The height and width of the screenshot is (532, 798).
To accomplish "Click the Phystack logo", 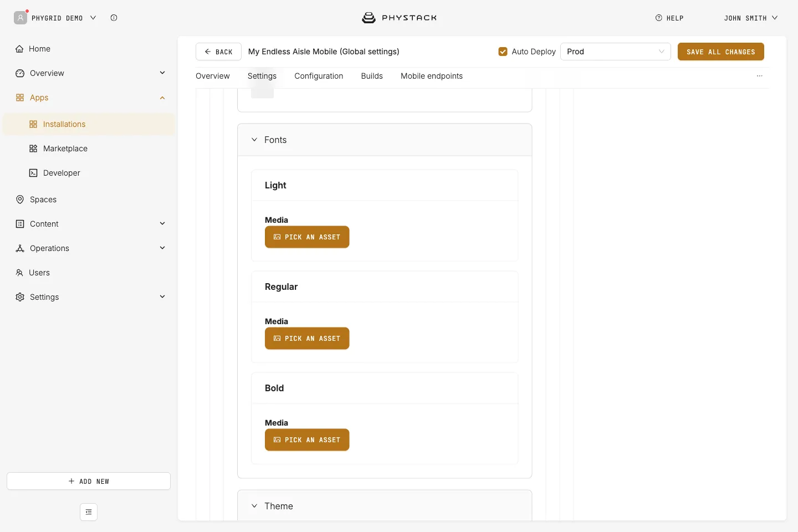I will (399, 18).
